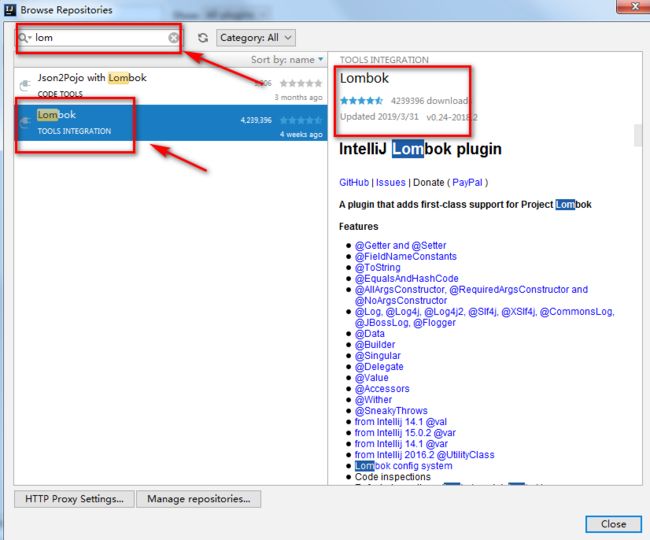The width and height of the screenshot is (650, 540).
Task: Open the @EqualsAndHashCode link
Action: [407, 278]
